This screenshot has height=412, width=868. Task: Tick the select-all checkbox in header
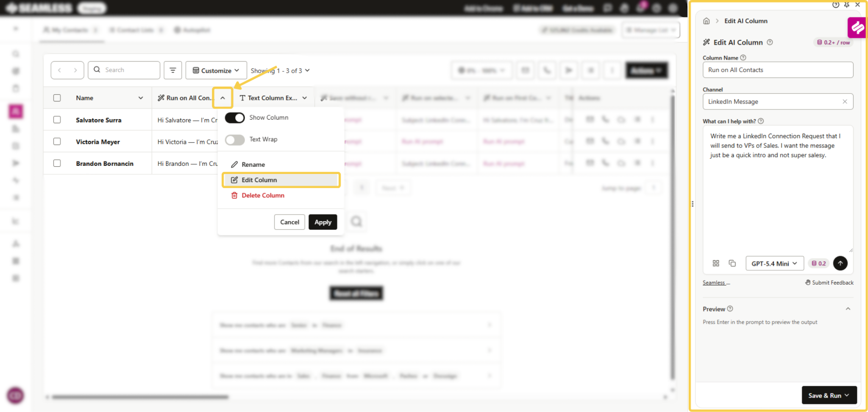click(x=57, y=98)
